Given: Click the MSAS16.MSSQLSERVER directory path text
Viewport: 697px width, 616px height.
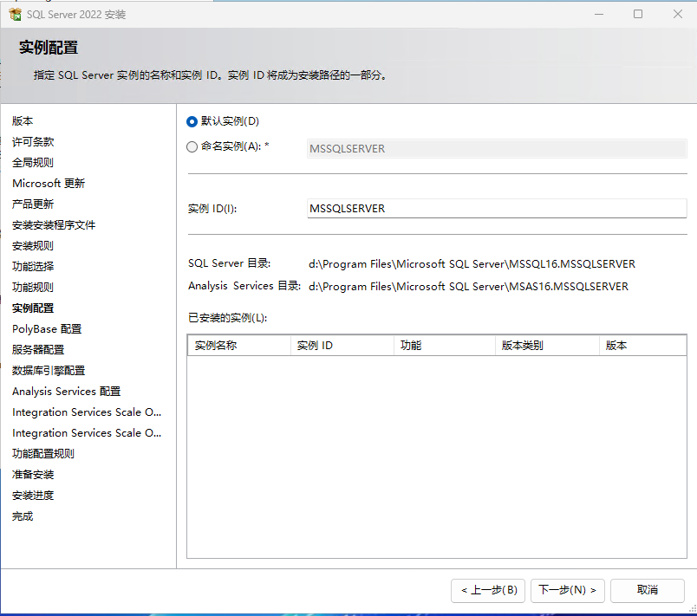Looking at the screenshot, I should pos(468,287).
